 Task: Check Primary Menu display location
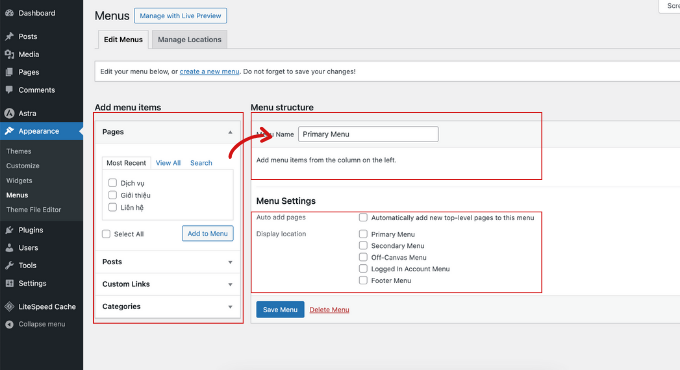click(x=363, y=234)
